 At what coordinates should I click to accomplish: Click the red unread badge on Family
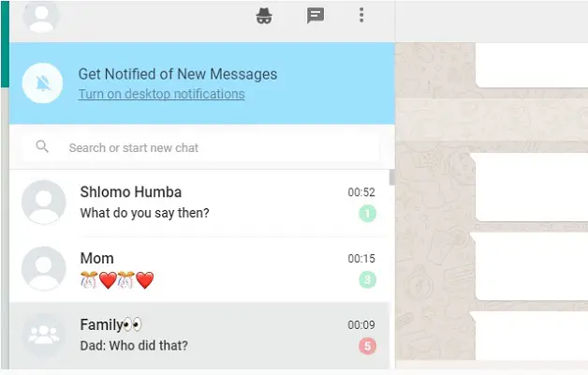point(367,346)
